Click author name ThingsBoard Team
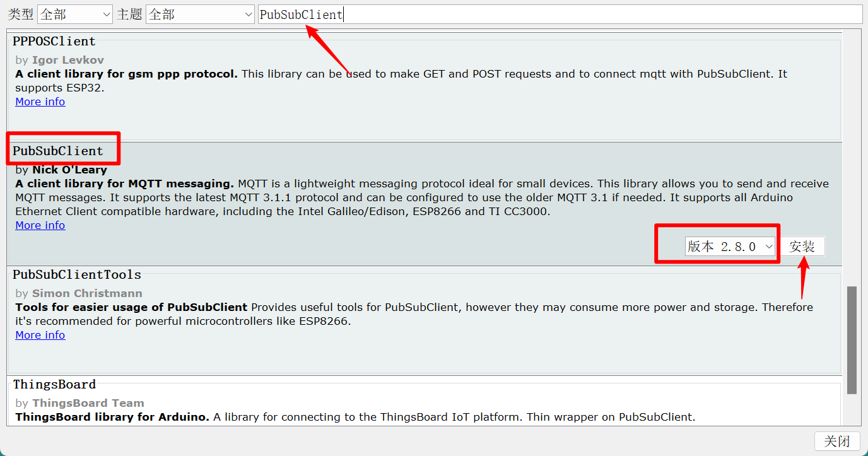This screenshot has width=868, height=456. (x=88, y=403)
